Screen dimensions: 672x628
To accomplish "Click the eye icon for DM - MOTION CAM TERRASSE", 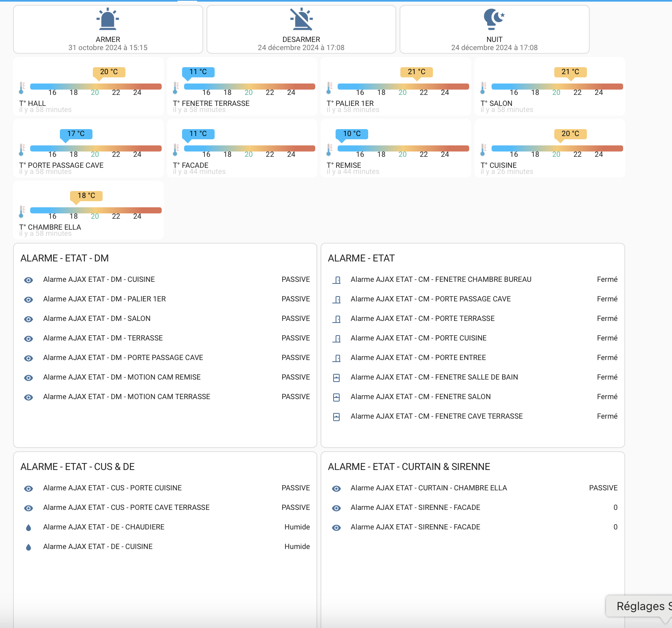I will coord(29,397).
